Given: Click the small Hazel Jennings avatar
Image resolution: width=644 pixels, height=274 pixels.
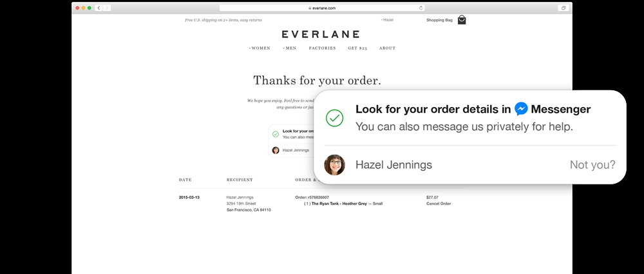Looking at the screenshot, I should coord(276,150).
